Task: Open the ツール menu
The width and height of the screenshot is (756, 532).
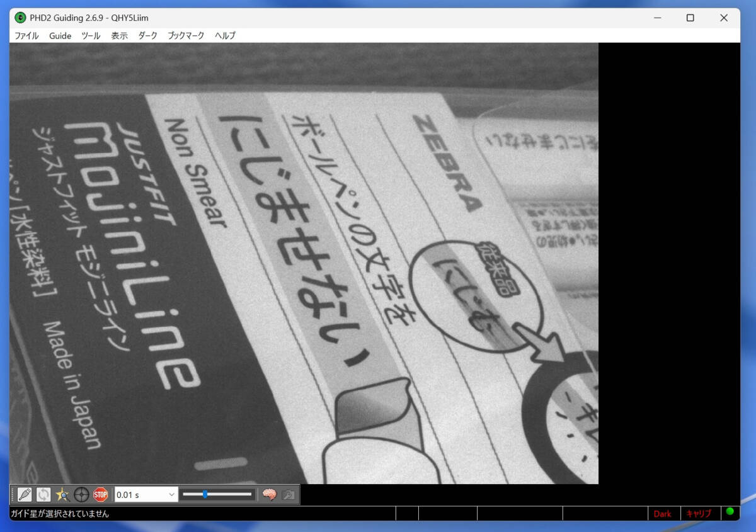Action: click(91, 36)
